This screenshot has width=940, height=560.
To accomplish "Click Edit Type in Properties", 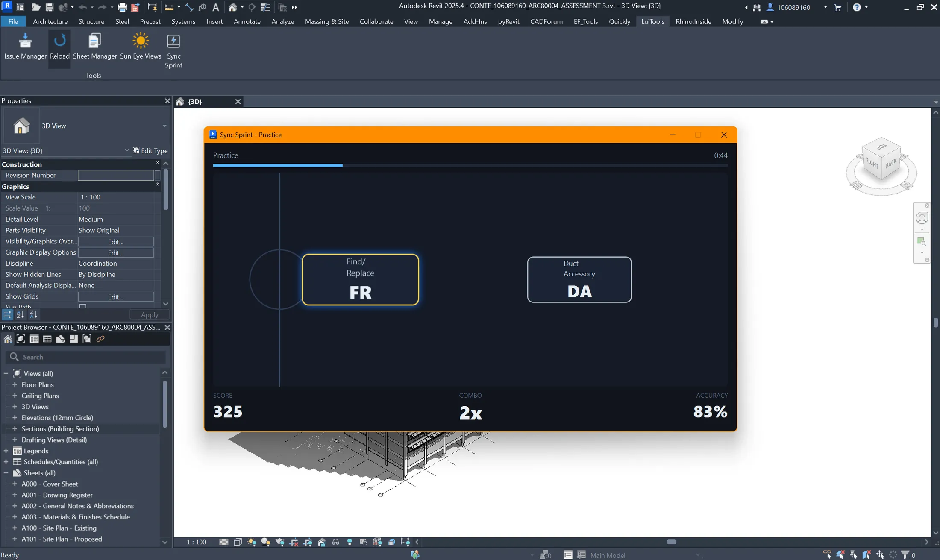I will click(150, 151).
